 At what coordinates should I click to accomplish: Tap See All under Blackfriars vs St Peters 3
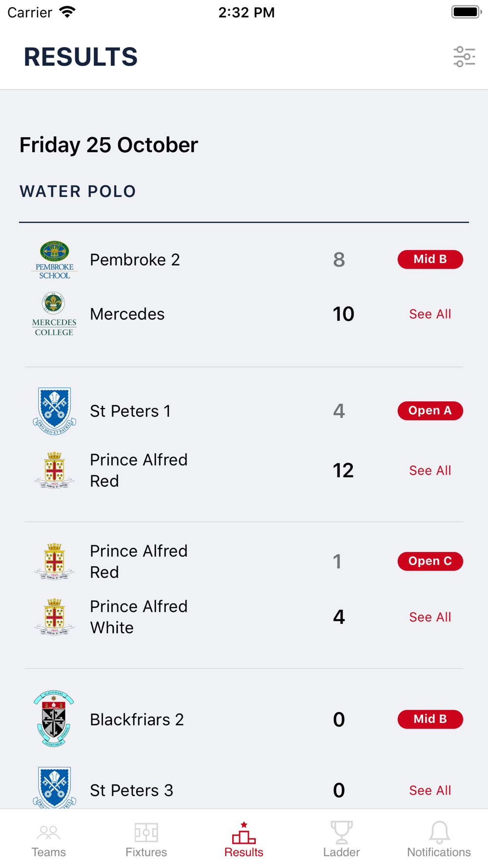tap(430, 790)
